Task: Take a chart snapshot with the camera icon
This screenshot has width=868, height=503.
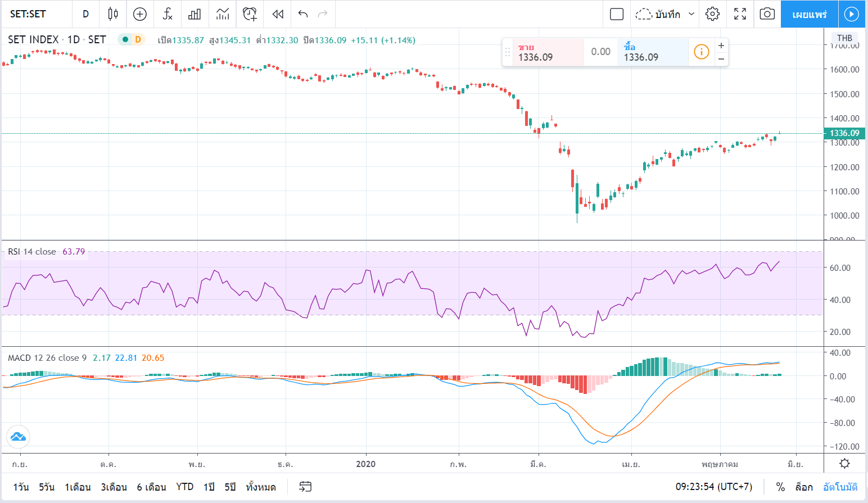Action: click(767, 14)
